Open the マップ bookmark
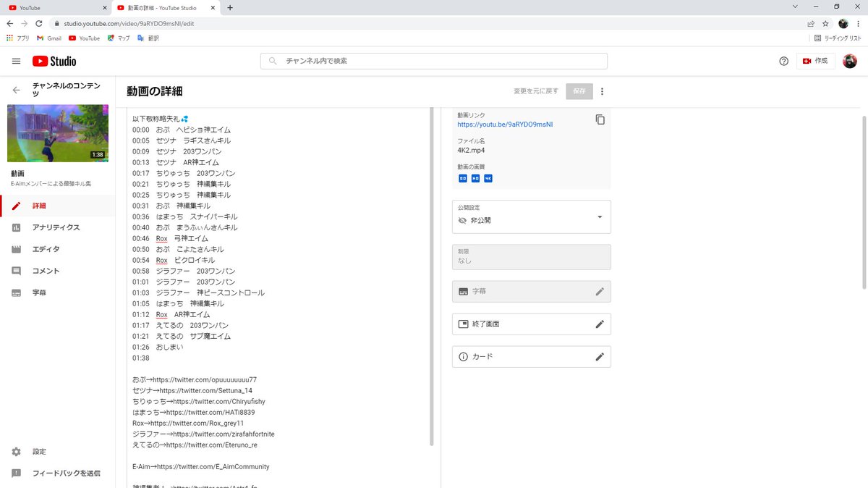868x488 pixels. coord(119,38)
